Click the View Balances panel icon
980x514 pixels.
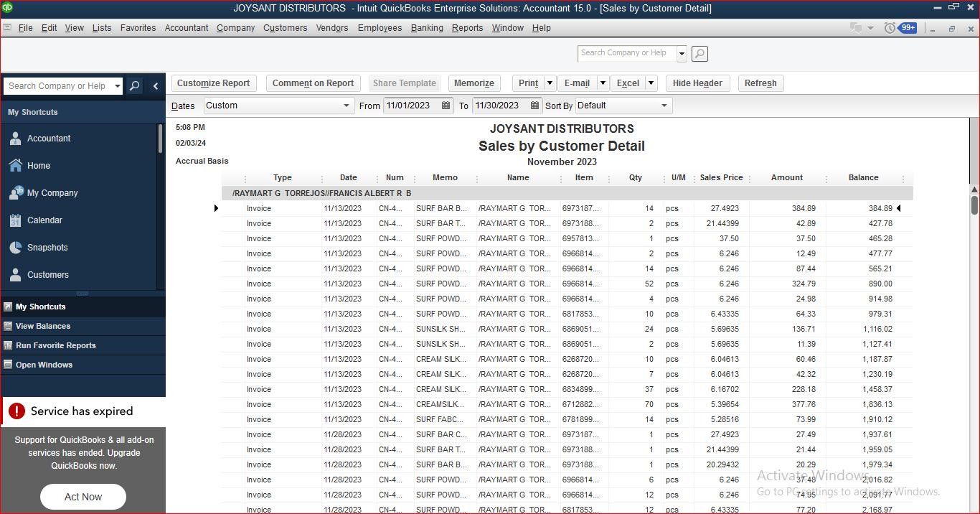(x=8, y=326)
